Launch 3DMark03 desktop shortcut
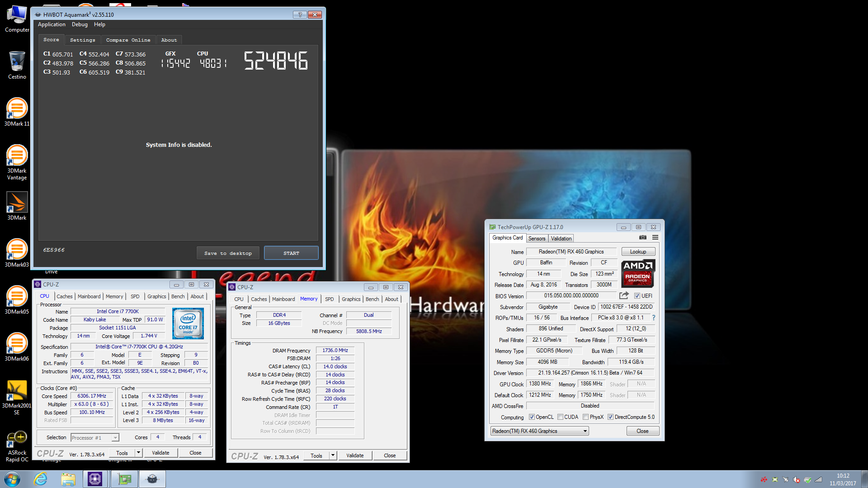 point(17,253)
